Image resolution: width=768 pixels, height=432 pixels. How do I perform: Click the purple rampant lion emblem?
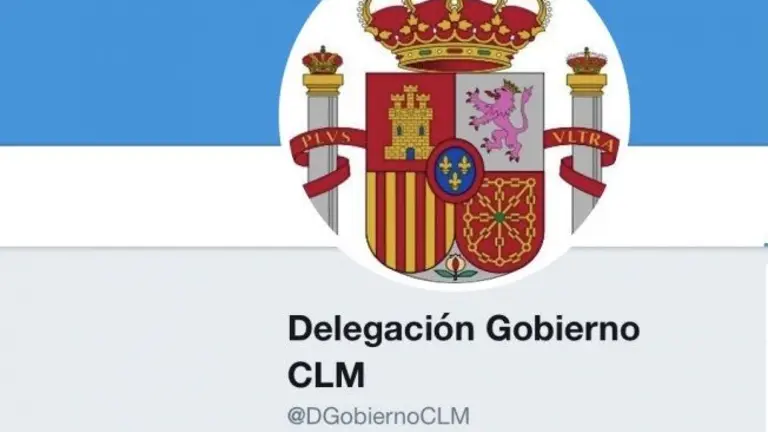(500, 118)
